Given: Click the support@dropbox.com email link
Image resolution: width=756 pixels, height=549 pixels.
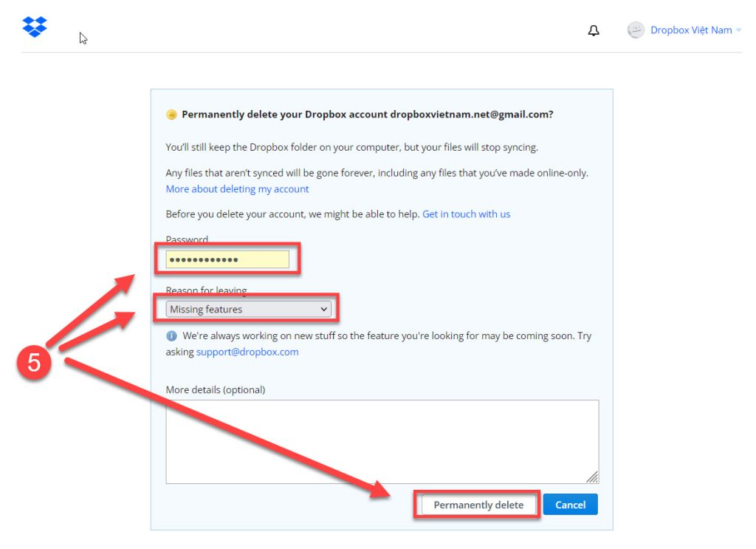Looking at the screenshot, I should coord(247,352).
